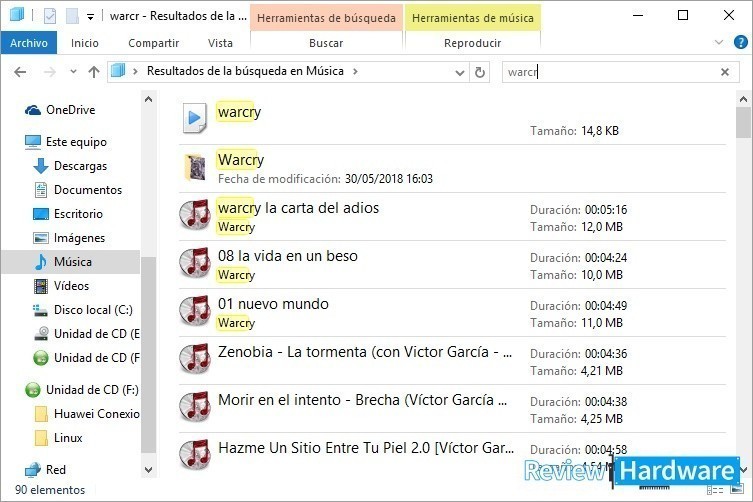
Task: Refresh the search results
Action: 479,73
